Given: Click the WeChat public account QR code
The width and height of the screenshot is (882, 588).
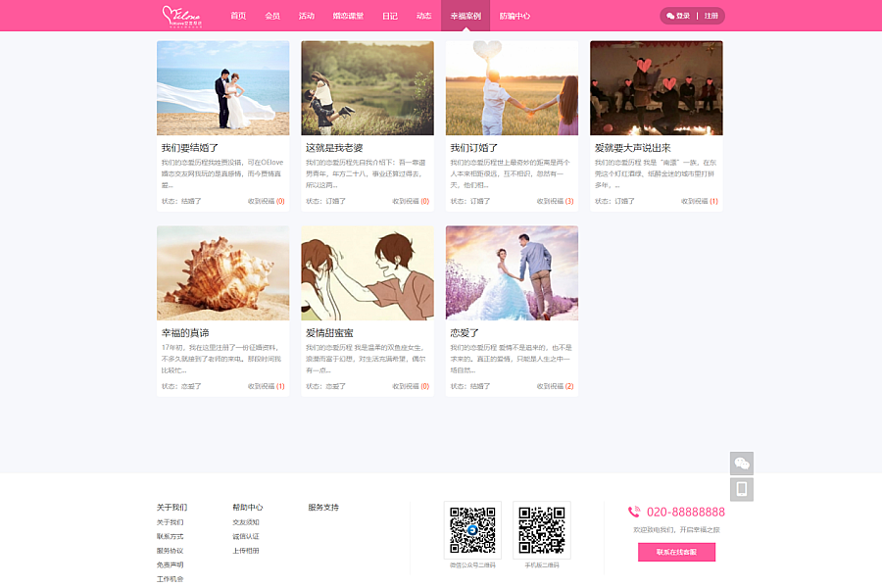Looking at the screenshot, I should [x=472, y=530].
